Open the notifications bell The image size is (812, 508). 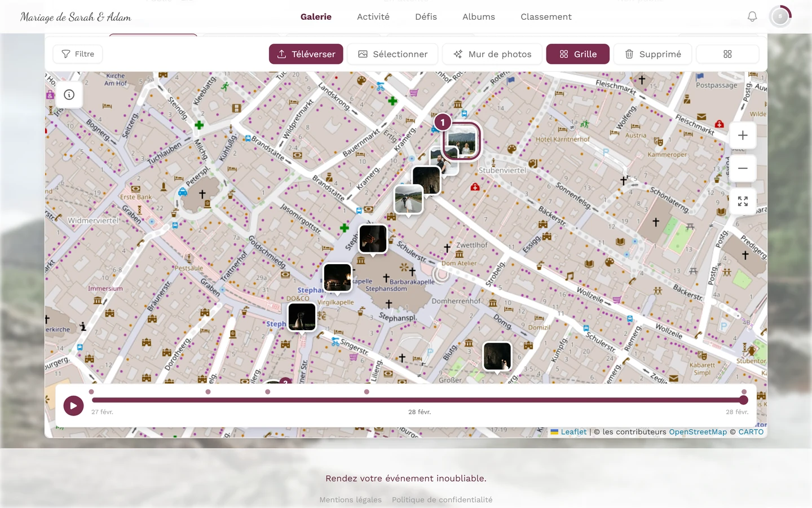[752, 17]
